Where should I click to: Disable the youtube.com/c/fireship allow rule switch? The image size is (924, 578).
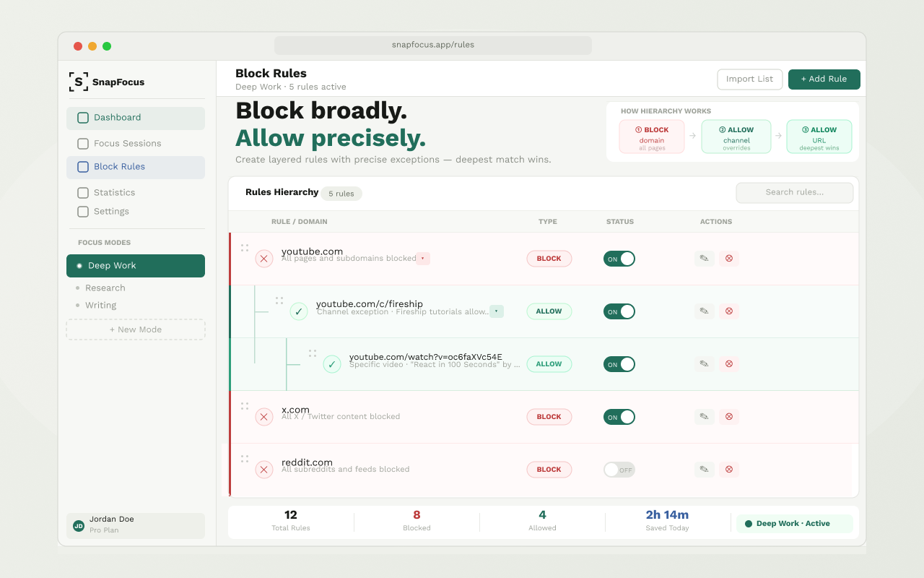[x=619, y=311]
